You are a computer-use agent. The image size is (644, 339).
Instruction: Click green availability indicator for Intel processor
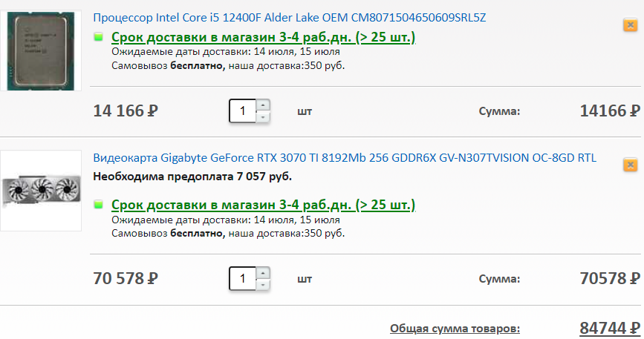coord(99,38)
